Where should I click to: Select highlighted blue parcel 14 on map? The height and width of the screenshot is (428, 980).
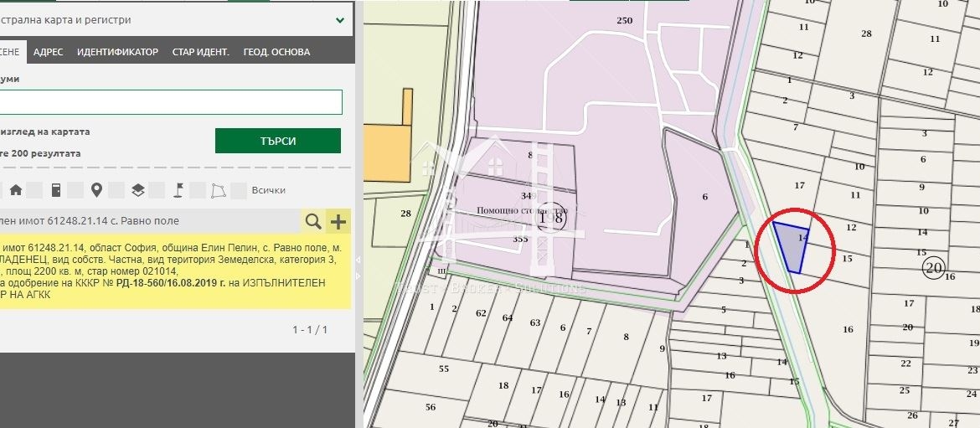[792, 245]
